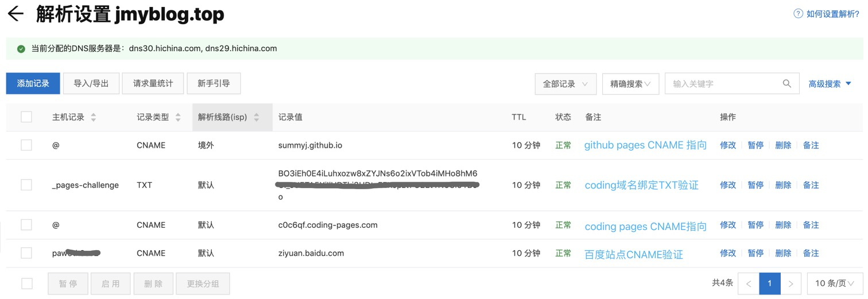Image resolution: width=868 pixels, height=299 pixels.
Task: Click 备注 for ziyuan.baidu.com record
Action: click(x=811, y=253)
